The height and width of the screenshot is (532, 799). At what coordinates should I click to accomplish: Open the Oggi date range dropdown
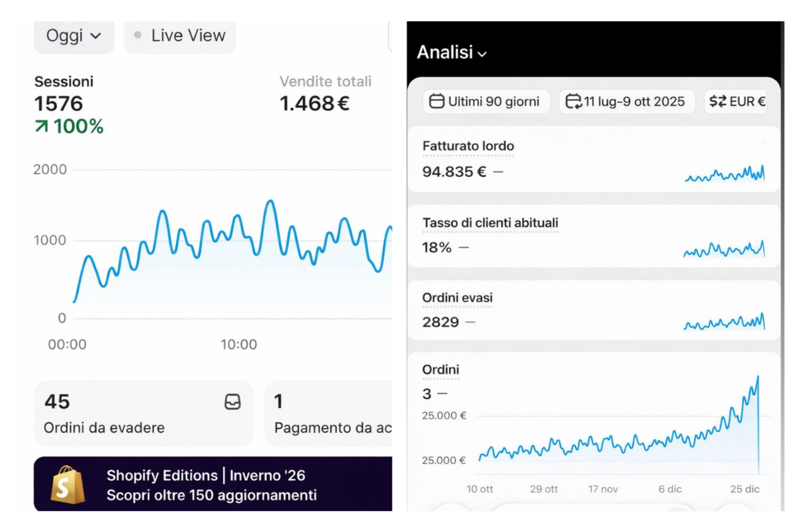click(x=73, y=36)
